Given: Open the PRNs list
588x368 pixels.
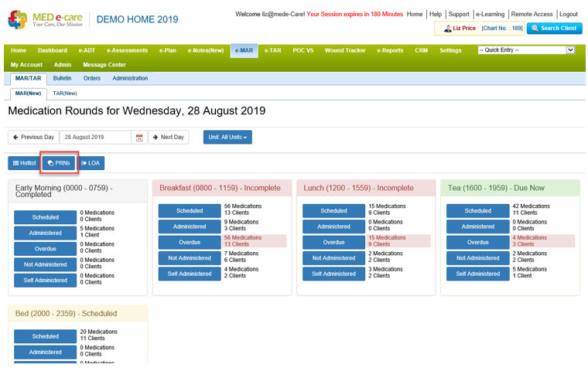Looking at the screenshot, I should pyautogui.click(x=60, y=163).
